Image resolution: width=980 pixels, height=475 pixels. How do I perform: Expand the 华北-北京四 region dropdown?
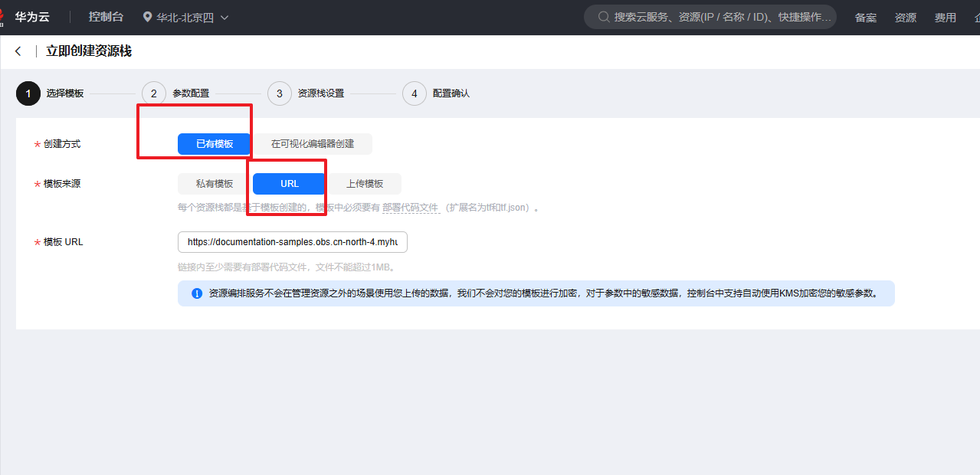pos(185,17)
